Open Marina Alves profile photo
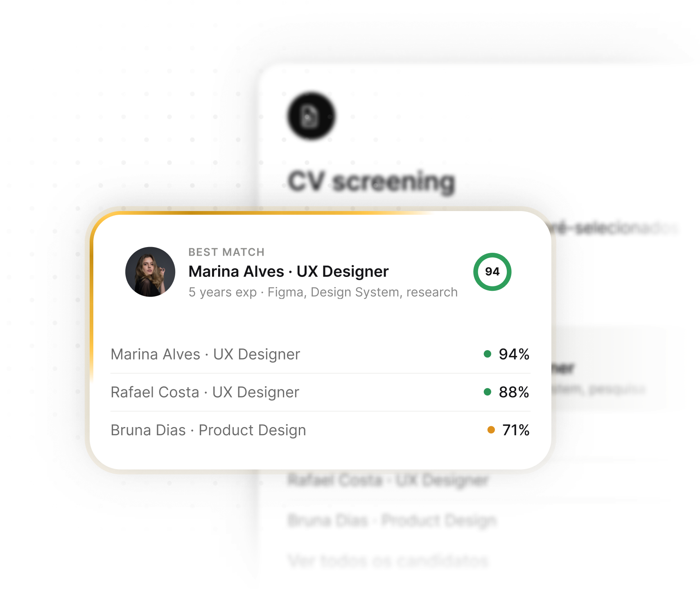The height and width of the screenshot is (589, 700). 150,272
